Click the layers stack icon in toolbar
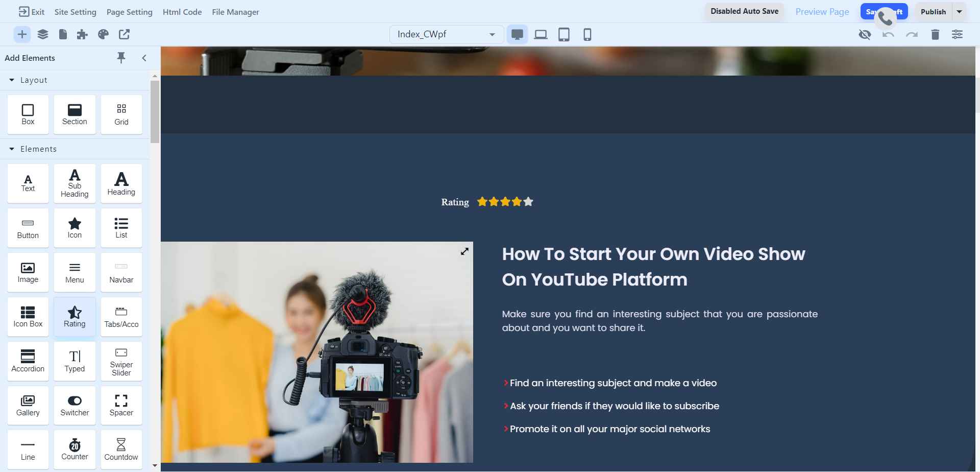Screen dimensions: 980x472 43,34
